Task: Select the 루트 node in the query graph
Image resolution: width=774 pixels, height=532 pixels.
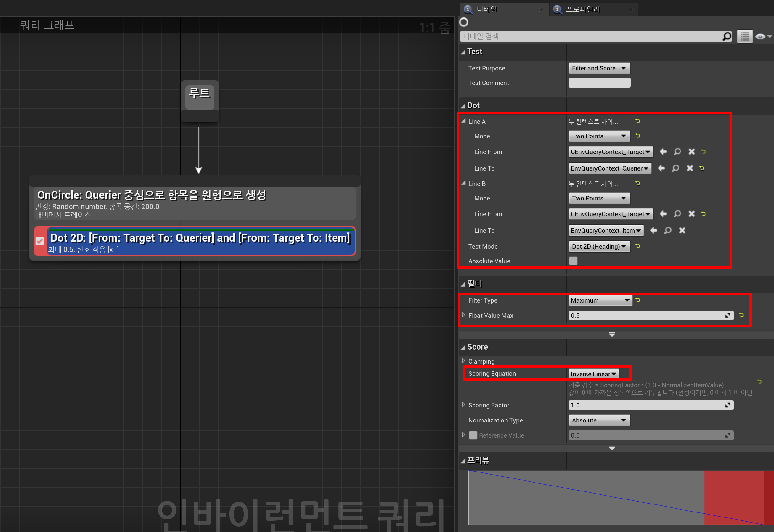Action: pos(199,97)
